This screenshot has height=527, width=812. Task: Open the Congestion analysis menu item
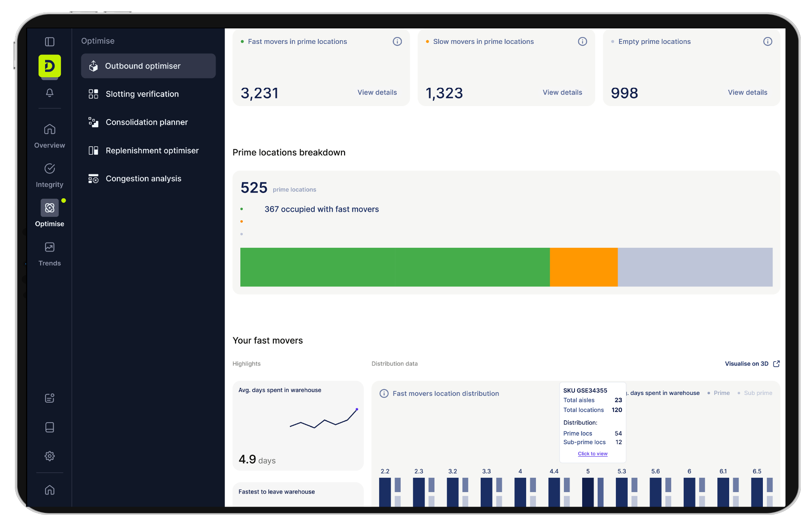143,178
